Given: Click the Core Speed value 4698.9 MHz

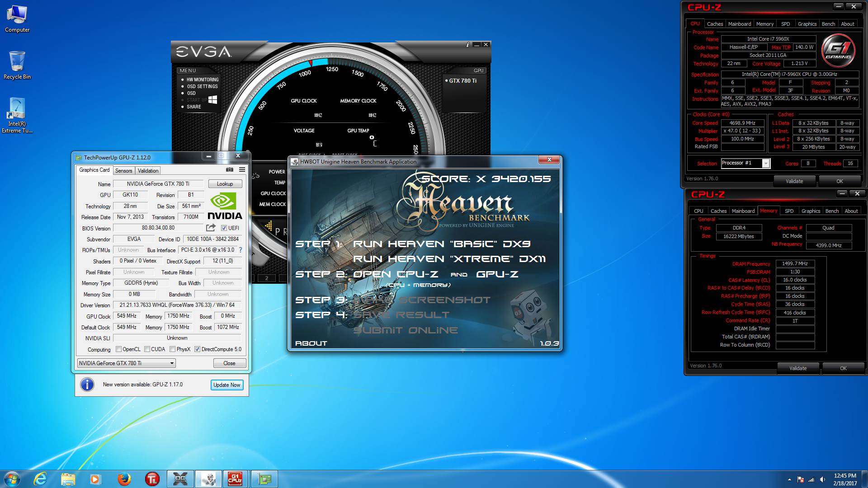Looking at the screenshot, I should [742, 123].
